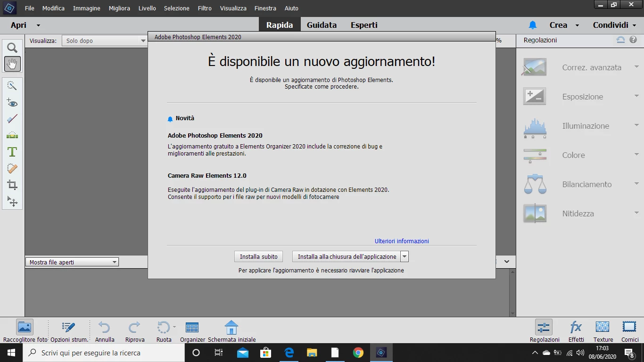Viewport: 644px width, 362px height.
Task: Select the Quick Selection tool
Action: point(12,86)
